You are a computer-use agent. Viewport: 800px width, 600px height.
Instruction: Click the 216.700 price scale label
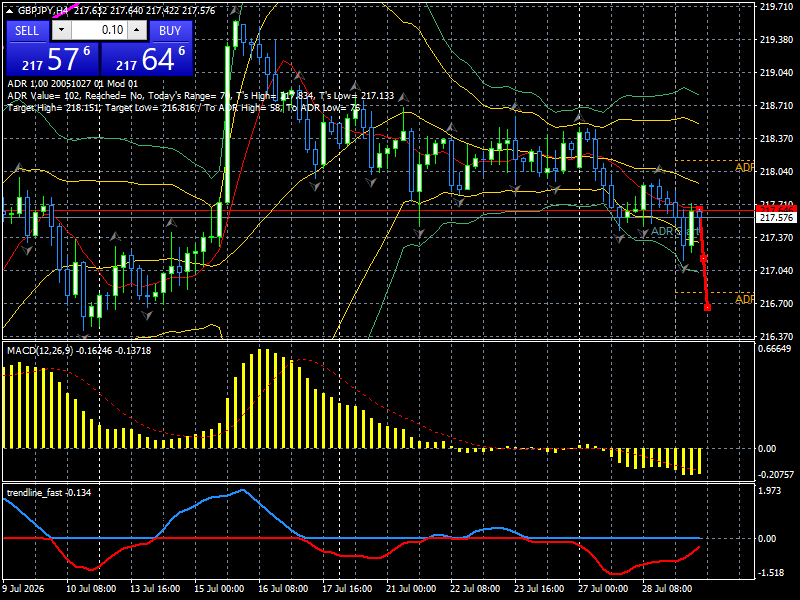[x=776, y=304]
